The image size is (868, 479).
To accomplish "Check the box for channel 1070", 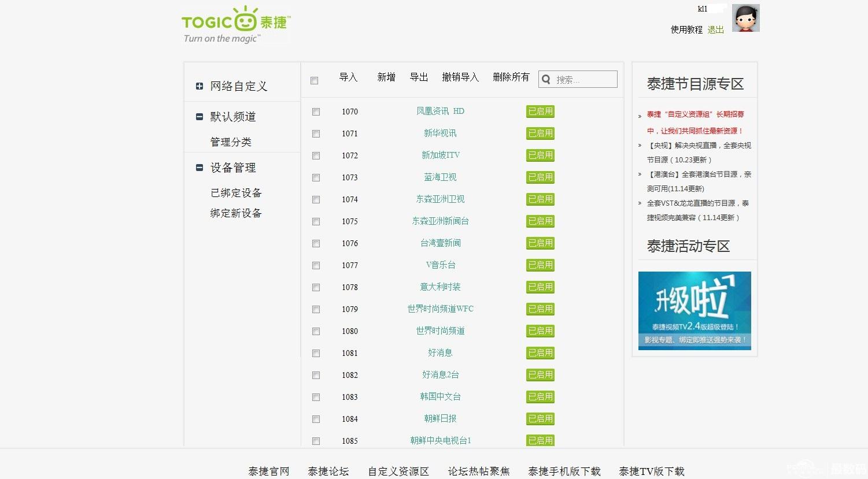I will (x=316, y=112).
